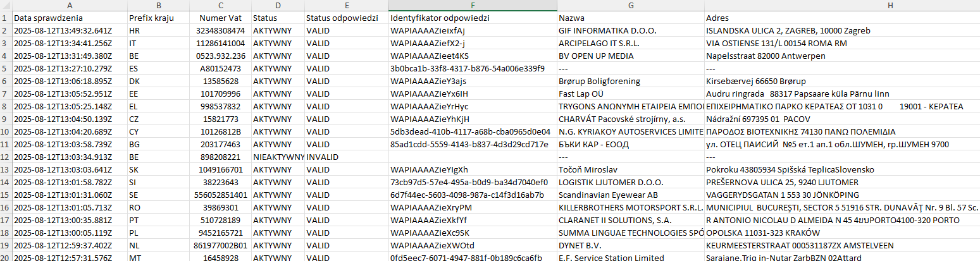
Task: Select identifier WAPIAAAAZieXc9SK
Action: [473, 233]
